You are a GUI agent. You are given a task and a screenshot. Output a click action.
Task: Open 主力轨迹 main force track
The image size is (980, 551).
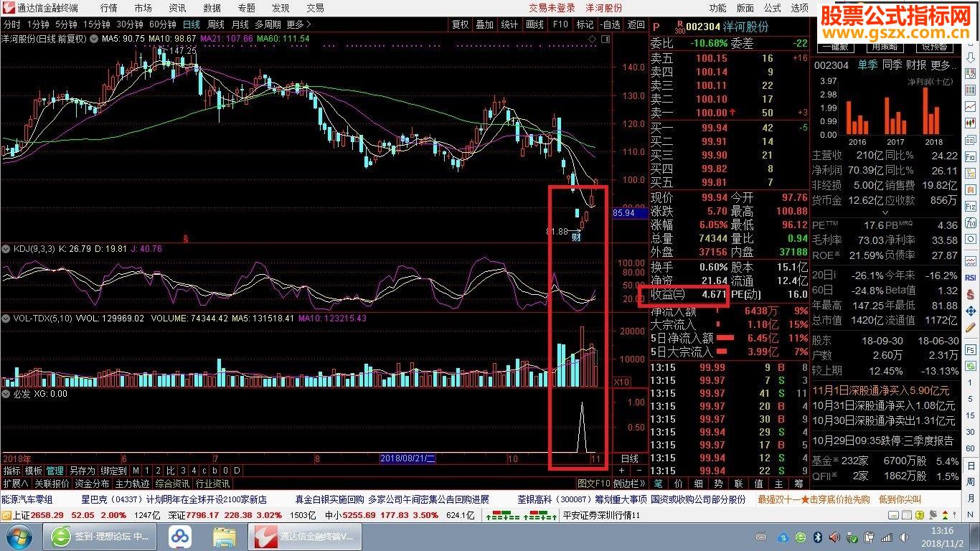(132, 484)
